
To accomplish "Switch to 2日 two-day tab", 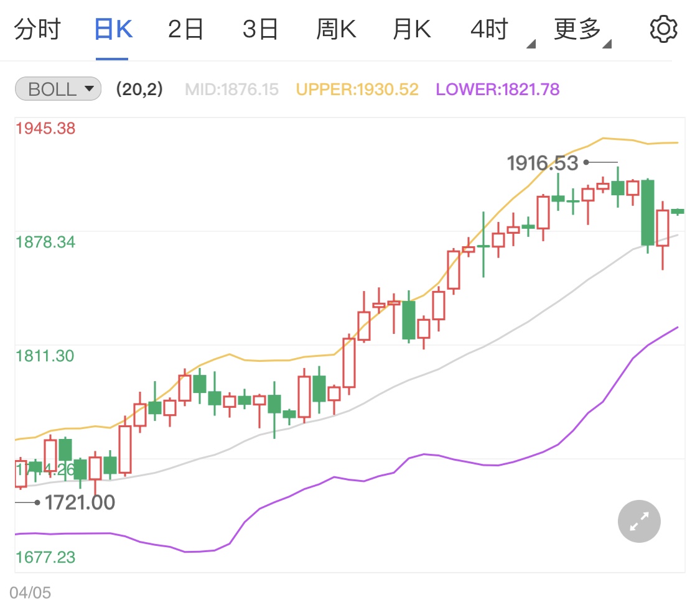I will tap(185, 29).
